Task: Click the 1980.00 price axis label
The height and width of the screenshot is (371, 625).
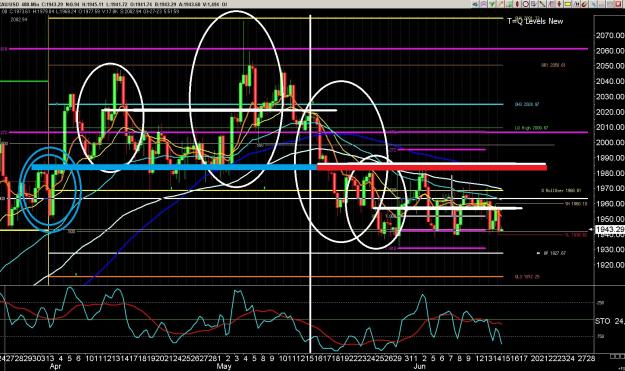Action: click(610, 173)
